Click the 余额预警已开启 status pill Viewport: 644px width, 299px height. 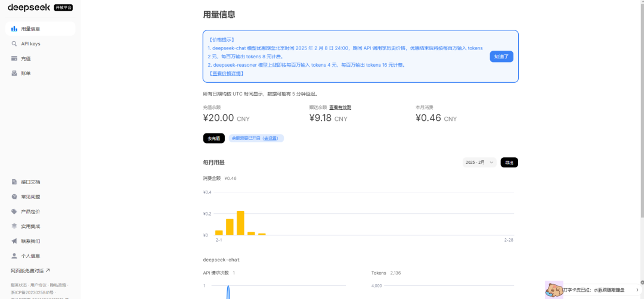click(x=256, y=139)
